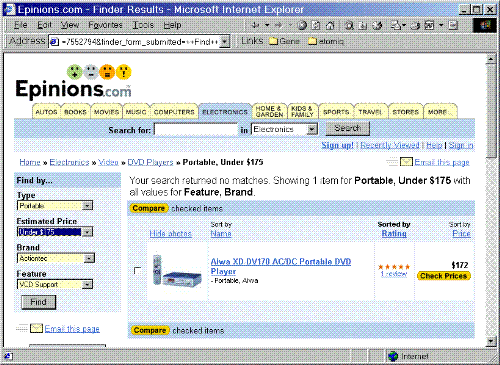Click the page icon in Address bar
Screen dimensions: 500x365
coord(53,42)
